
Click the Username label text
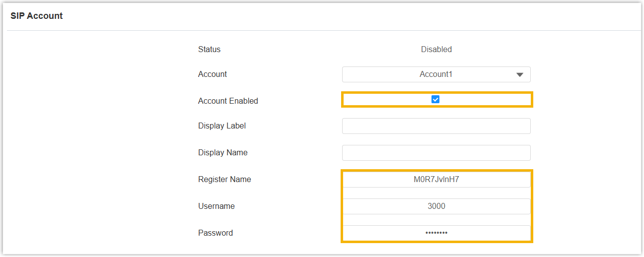pyautogui.click(x=216, y=206)
